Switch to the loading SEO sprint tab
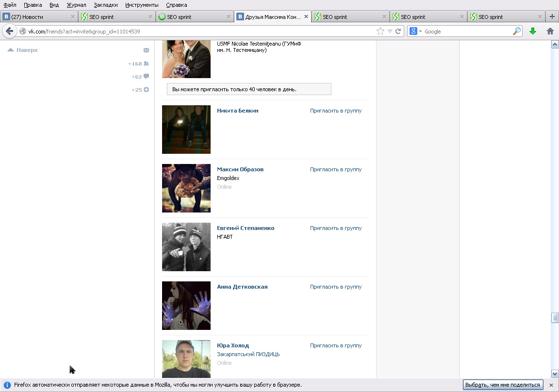This screenshot has width=559, height=392. pyautogui.click(x=194, y=17)
